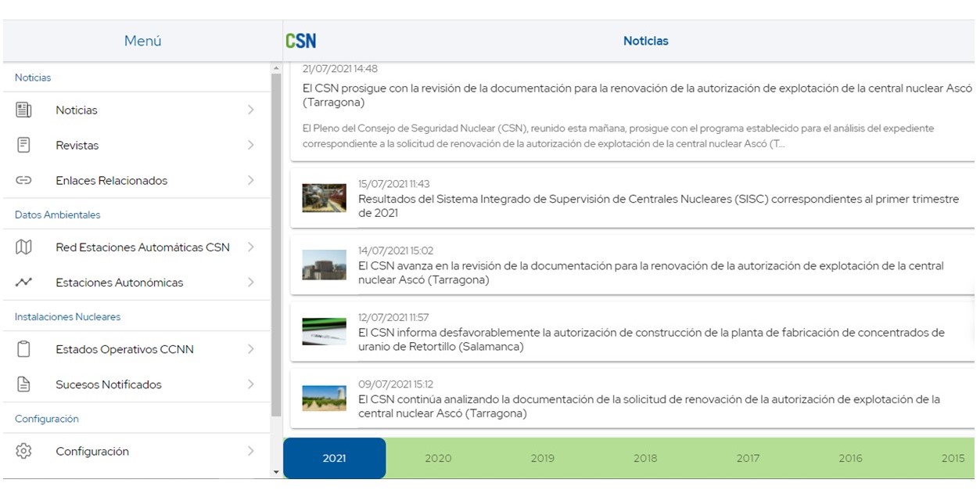Screen dimensions: 980x494
Task: Switch to the 2019 year tab
Action: [542, 458]
